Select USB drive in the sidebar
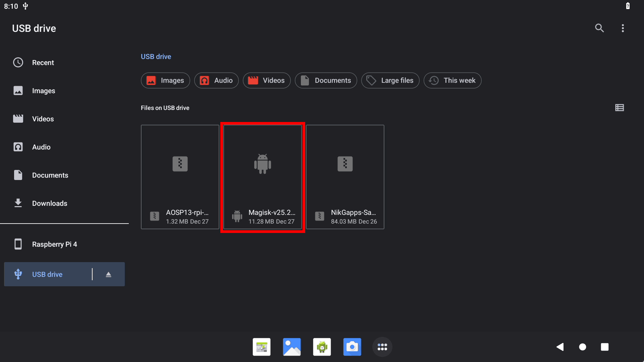 pos(64,274)
